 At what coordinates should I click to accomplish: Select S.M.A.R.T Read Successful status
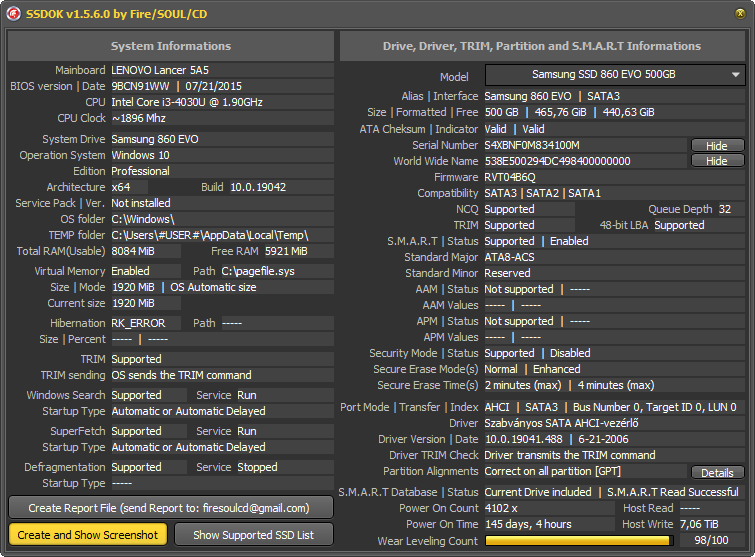[x=672, y=492]
